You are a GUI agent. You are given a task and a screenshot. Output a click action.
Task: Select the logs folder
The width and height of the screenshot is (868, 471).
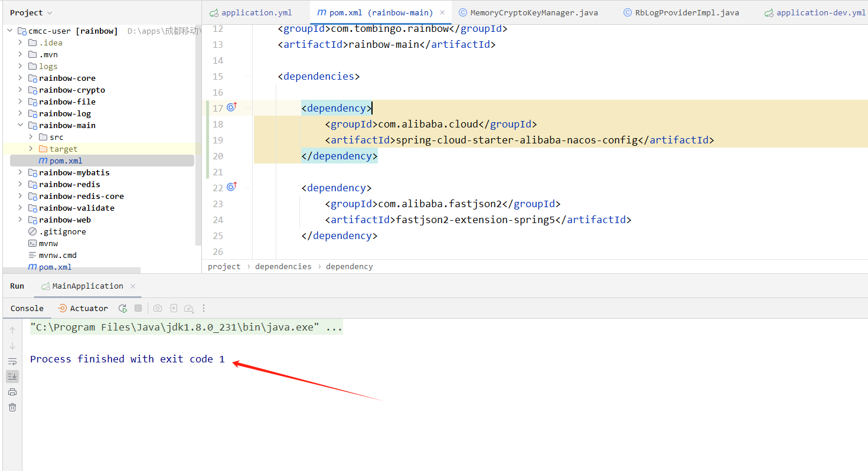[48, 66]
